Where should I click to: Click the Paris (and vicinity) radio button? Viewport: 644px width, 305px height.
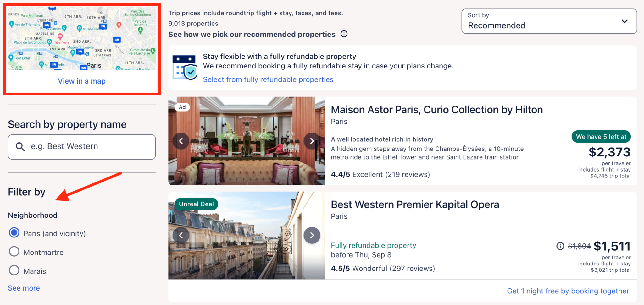coord(14,233)
